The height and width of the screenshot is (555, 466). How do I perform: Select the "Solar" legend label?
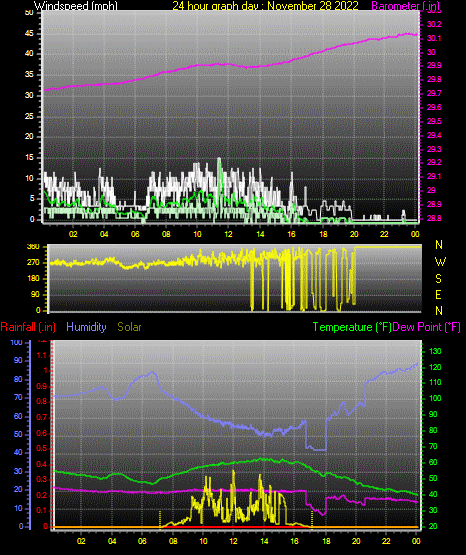tap(129, 327)
